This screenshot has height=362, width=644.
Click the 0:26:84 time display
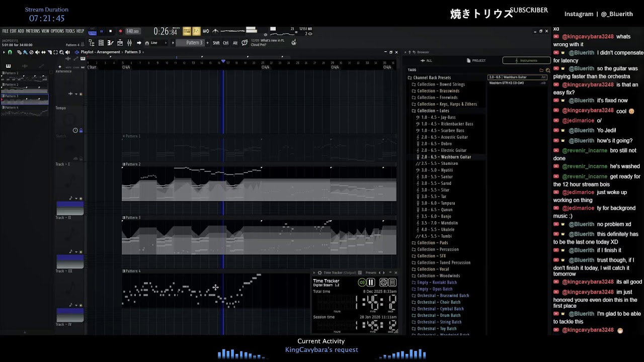click(165, 31)
